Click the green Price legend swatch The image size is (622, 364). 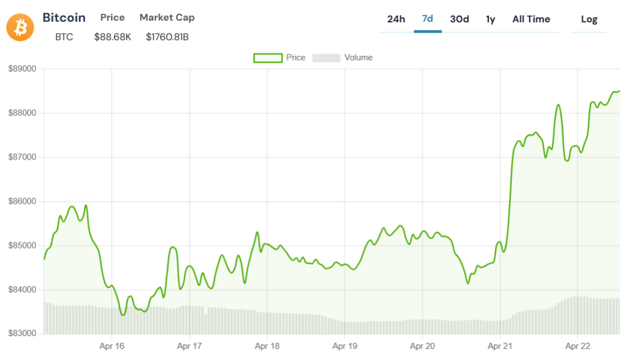(268, 58)
